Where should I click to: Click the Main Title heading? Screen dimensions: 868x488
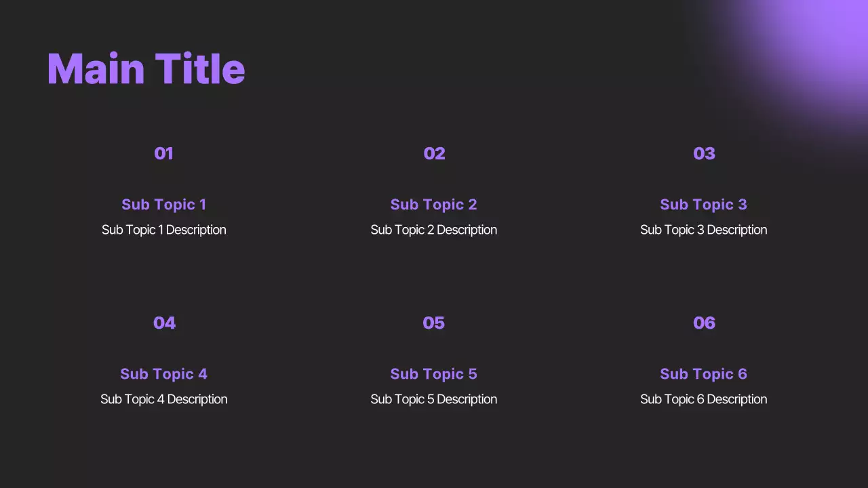(146, 69)
